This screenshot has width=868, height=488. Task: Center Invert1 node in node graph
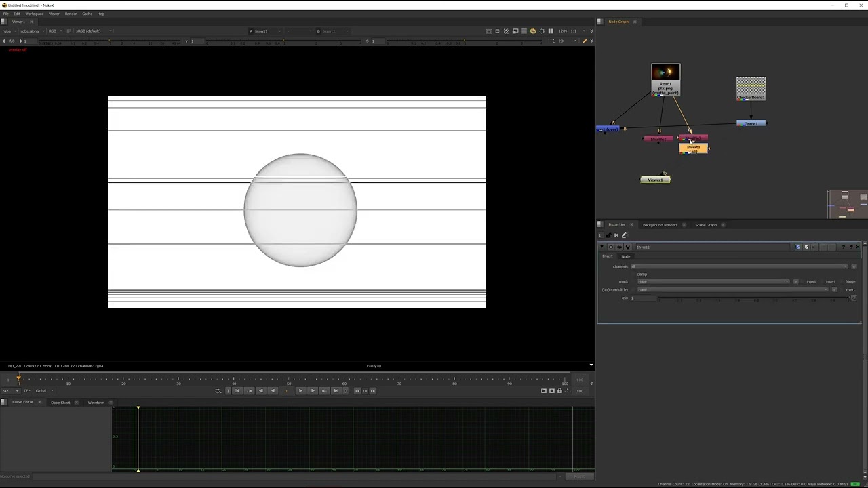point(610,247)
